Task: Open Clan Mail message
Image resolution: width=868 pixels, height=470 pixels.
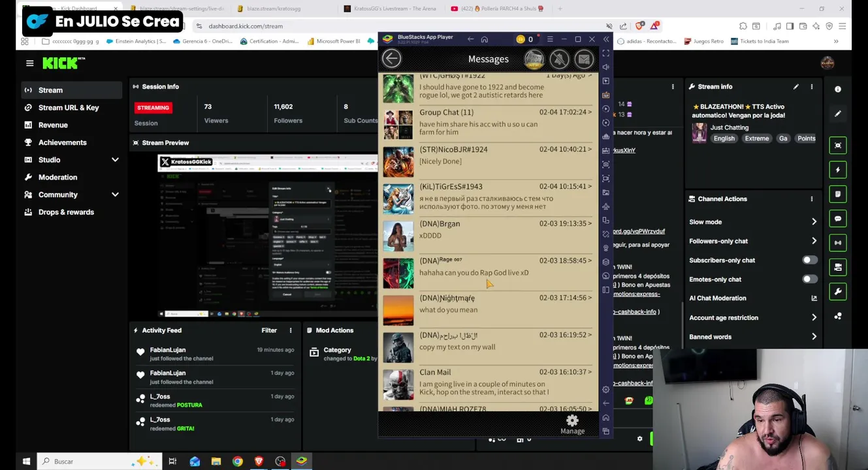Action: [x=487, y=384]
